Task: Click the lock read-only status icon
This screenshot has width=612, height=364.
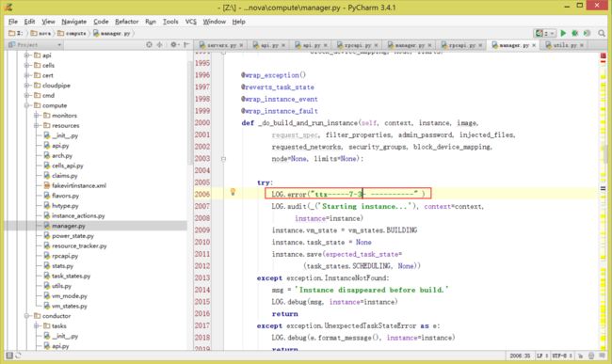Action: point(580,356)
